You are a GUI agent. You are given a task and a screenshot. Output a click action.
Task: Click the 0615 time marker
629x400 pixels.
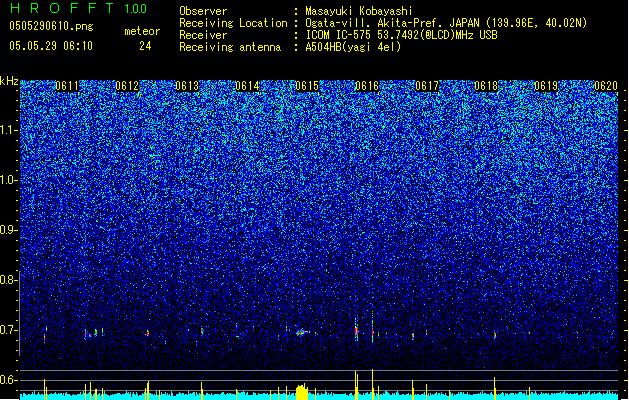(x=307, y=86)
